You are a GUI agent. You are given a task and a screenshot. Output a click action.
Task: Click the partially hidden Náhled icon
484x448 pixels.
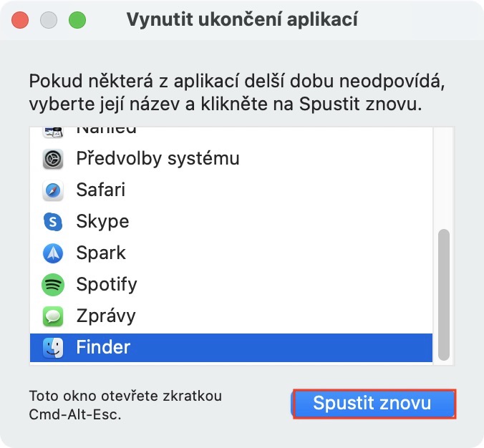(x=53, y=132)
